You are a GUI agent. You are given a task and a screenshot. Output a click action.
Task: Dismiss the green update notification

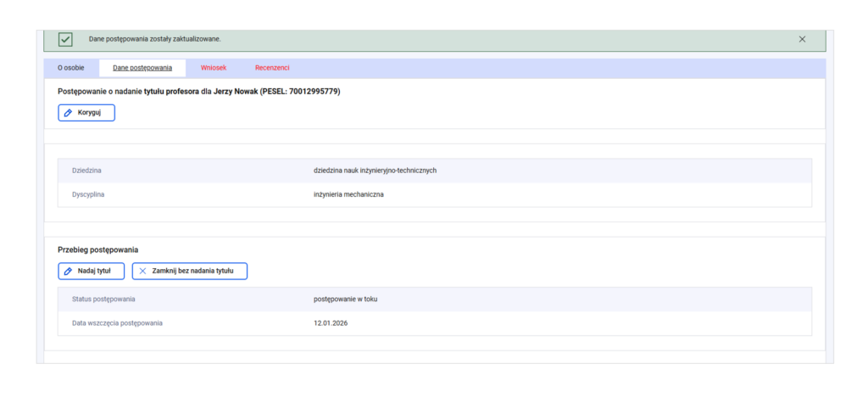tap(802, 39)
